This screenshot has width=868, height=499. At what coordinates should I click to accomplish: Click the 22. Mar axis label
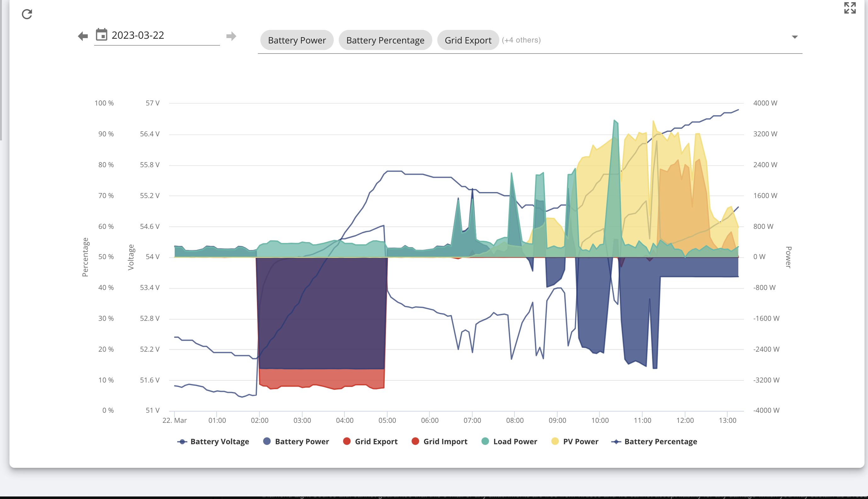coord(174,421)
